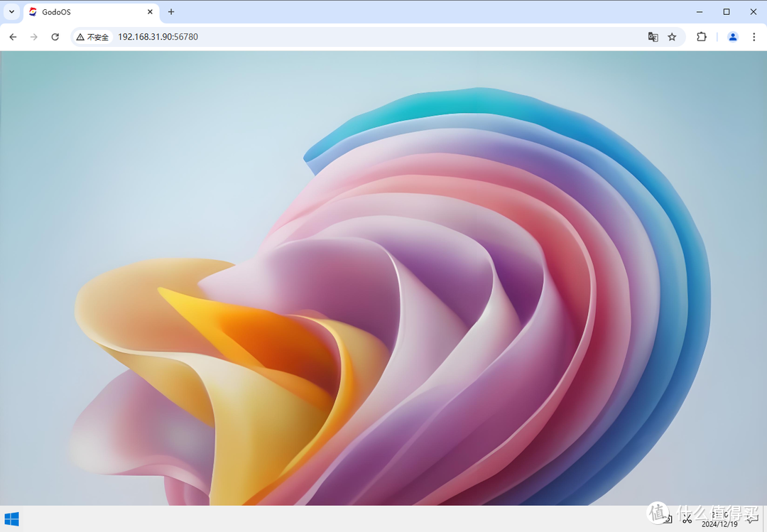Click the scissors screenshot icon in taskbar
Screen dimensions: 767x532
687,519
